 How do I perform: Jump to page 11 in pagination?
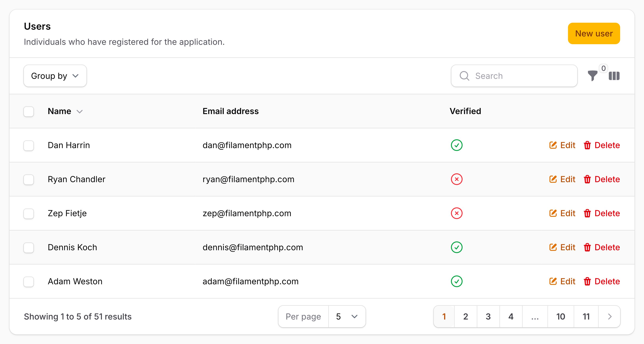tap(586, 317)
